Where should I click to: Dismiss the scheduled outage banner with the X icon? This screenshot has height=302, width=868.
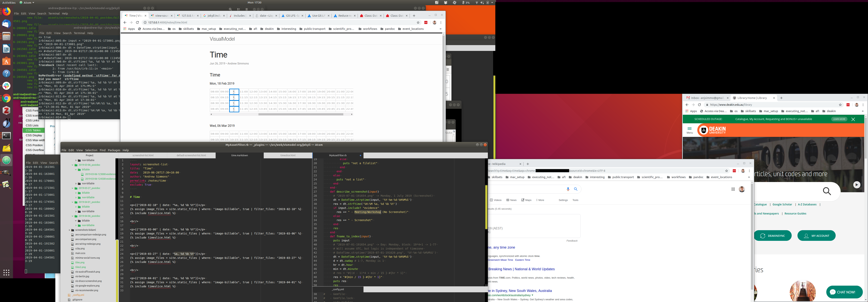tap(853, 119)
